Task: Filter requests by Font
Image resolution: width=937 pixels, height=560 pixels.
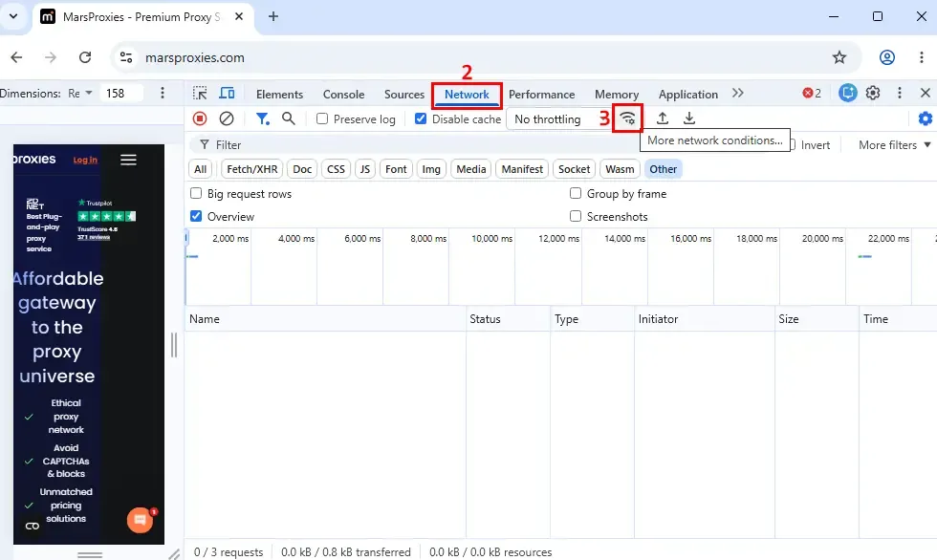Action: click(x=396, y=169)
